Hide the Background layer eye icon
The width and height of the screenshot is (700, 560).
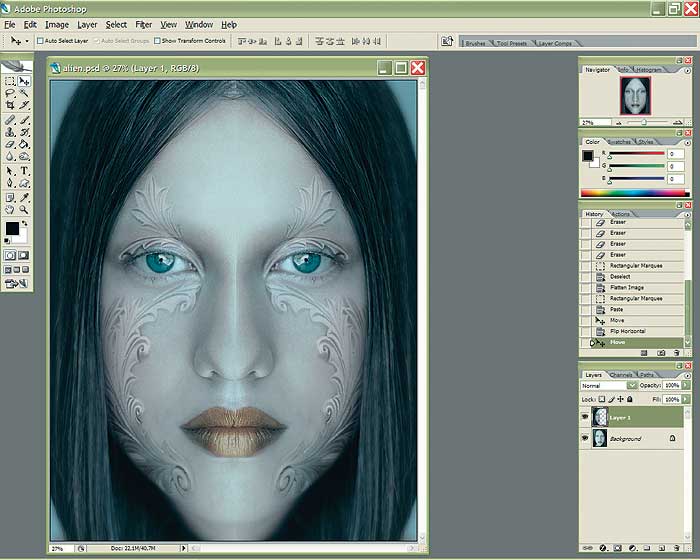tap(585, 439)
